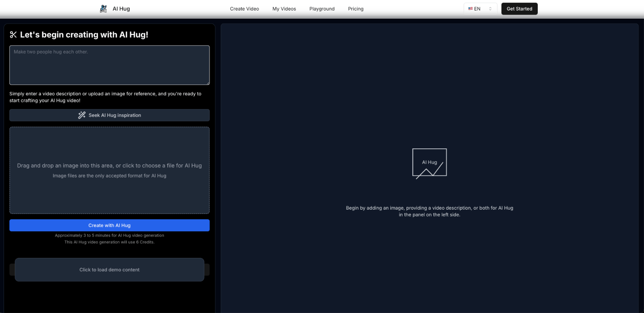The width and height of the screenshot is (644, 313).
Task: Open the Create Video page
Action: pyautogui.click(x=244, y=9)
